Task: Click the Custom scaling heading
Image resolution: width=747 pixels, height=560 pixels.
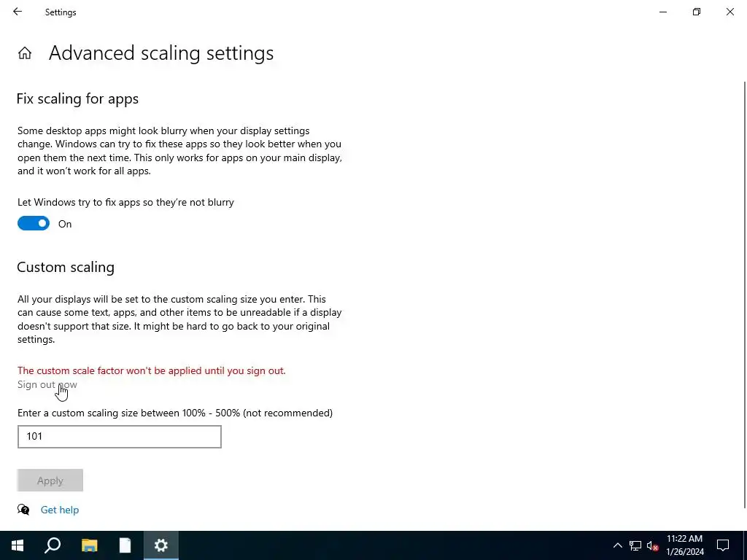Action: 66,267
